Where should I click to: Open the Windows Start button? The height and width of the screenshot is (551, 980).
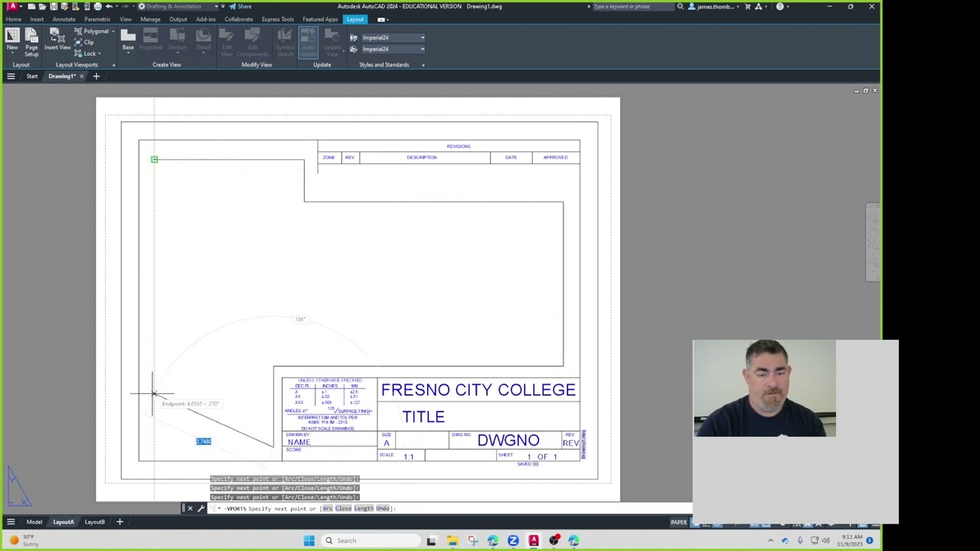click(309, 540)
